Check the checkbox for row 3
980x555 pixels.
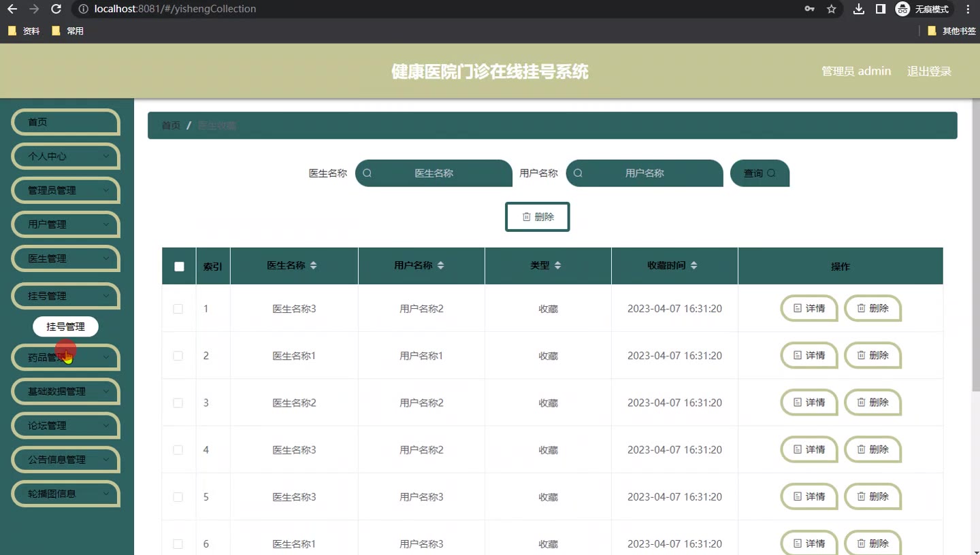[178, 403]
